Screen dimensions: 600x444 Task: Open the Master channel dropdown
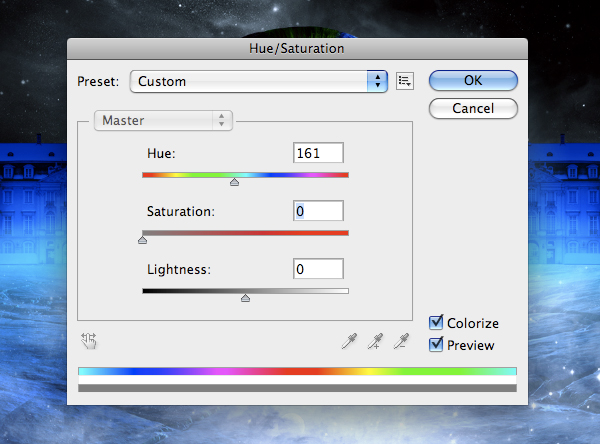pyautogui.click(x=163, y=121)
